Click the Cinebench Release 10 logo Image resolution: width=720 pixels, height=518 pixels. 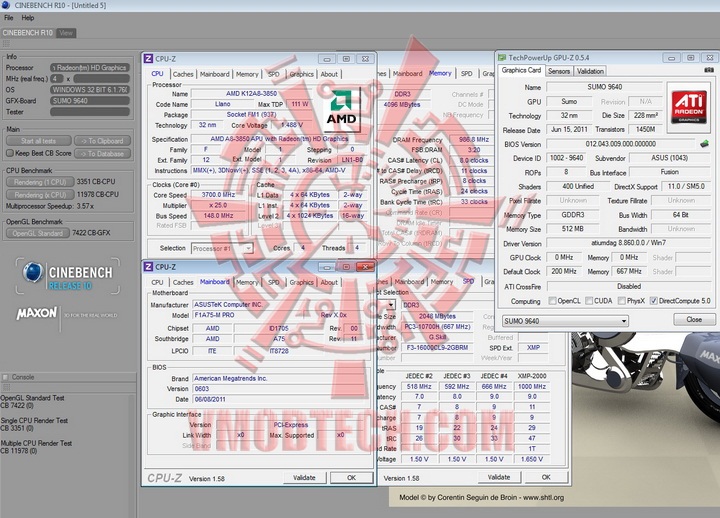[68, 276]
